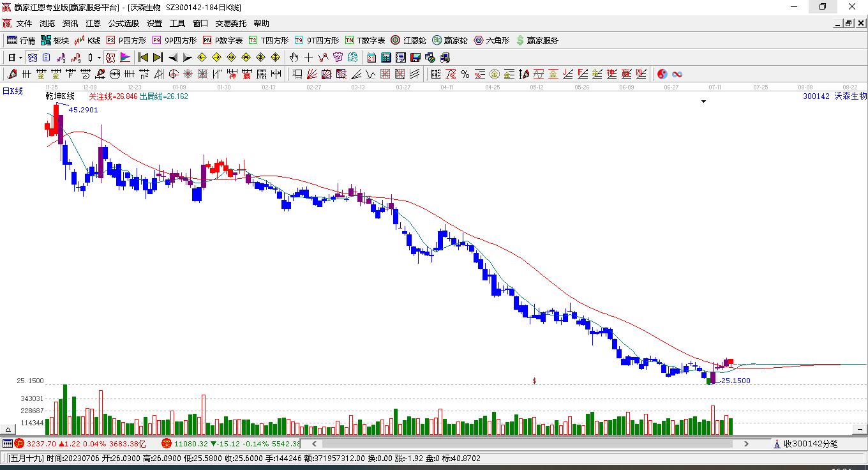Open 赢家服务 with dollar icon
This screenshot has width=868, height=470.
[x=537, y=40]
